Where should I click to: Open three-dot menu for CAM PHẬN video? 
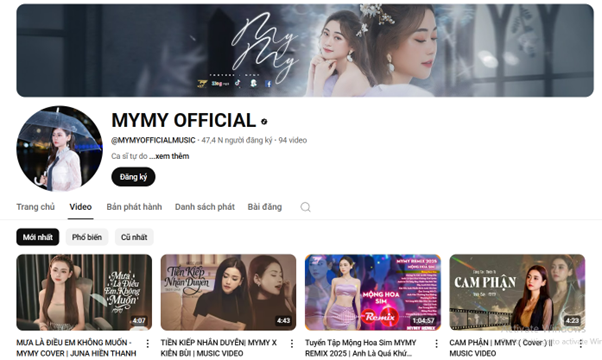click(x=580, y=343)
